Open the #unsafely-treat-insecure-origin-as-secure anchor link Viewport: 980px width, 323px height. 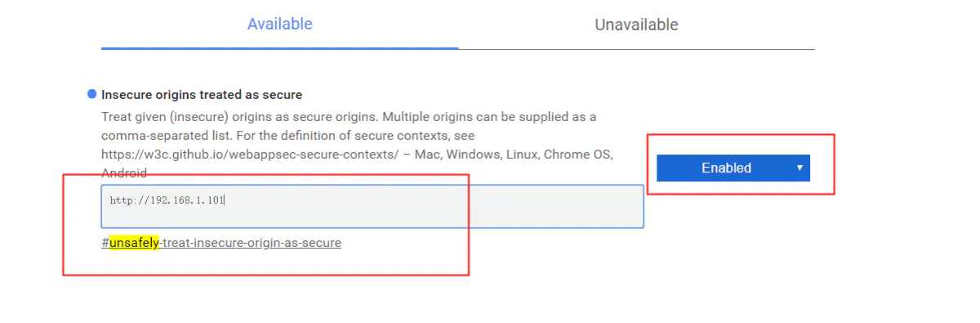pos(221,243)
